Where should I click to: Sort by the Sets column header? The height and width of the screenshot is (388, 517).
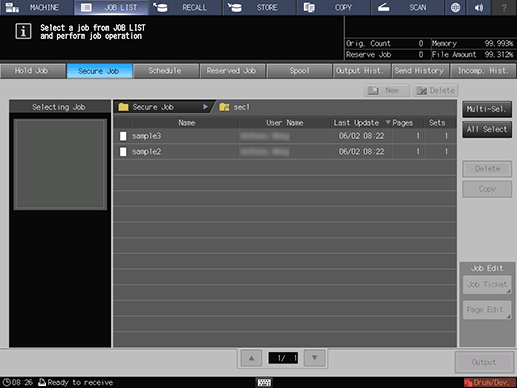(437, 123)
